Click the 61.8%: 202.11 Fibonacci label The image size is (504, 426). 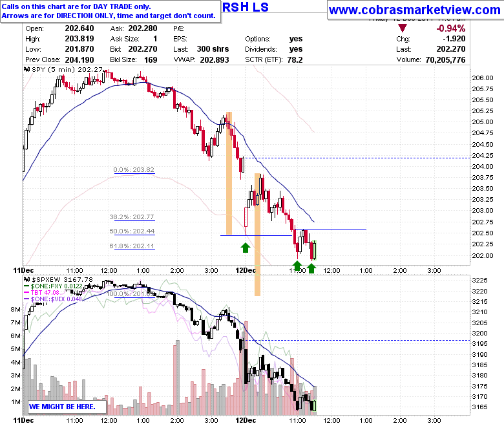132,246
